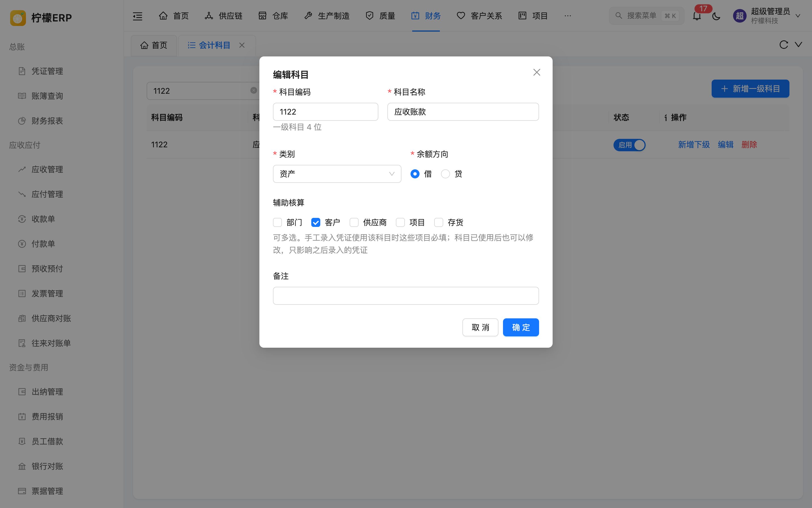Image resolution: width=812 pixels, height=508 pixels.
Task: Open the 类别 dropdown showing 资产
Action: pyautogui.click(x=337, y=174)
